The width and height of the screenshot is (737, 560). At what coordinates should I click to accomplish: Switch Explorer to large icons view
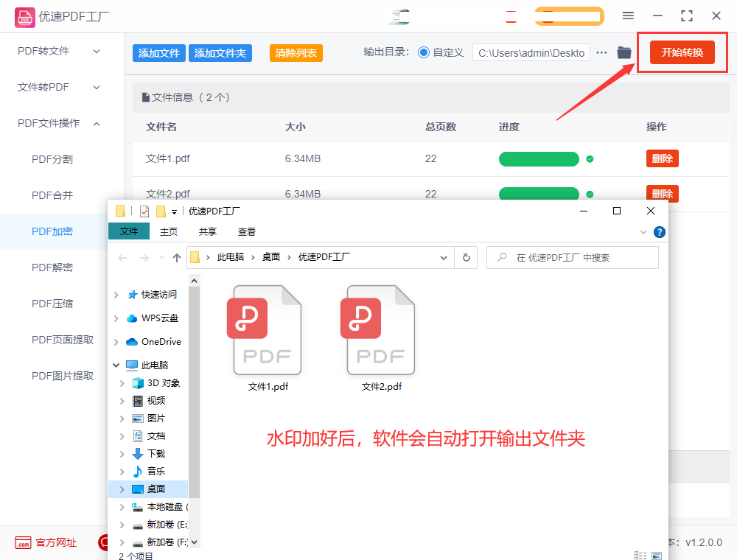pyautogui.click(x=657, y=556)
